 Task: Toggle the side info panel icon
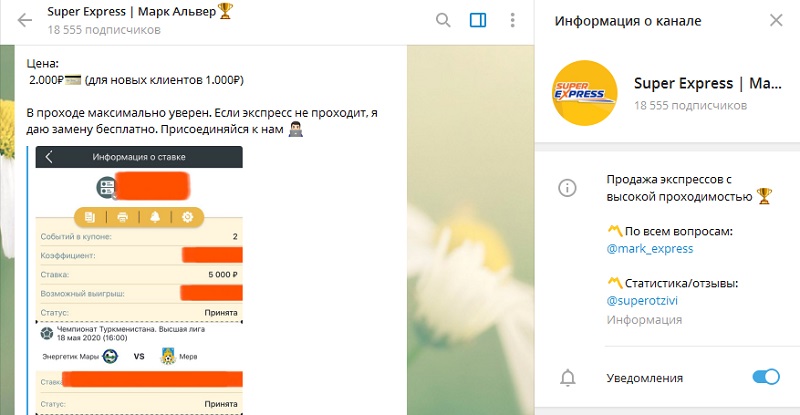click(478, 20)
